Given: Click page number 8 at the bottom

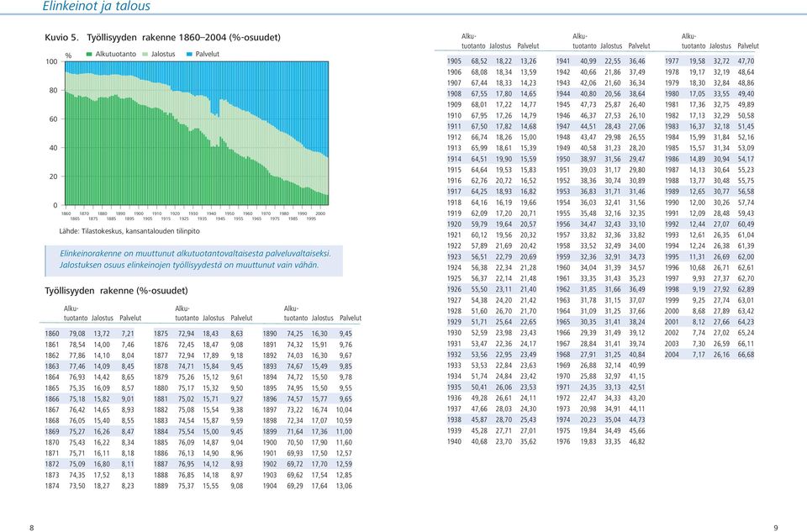Looking at the screenshot, I should tap(32, 528).
